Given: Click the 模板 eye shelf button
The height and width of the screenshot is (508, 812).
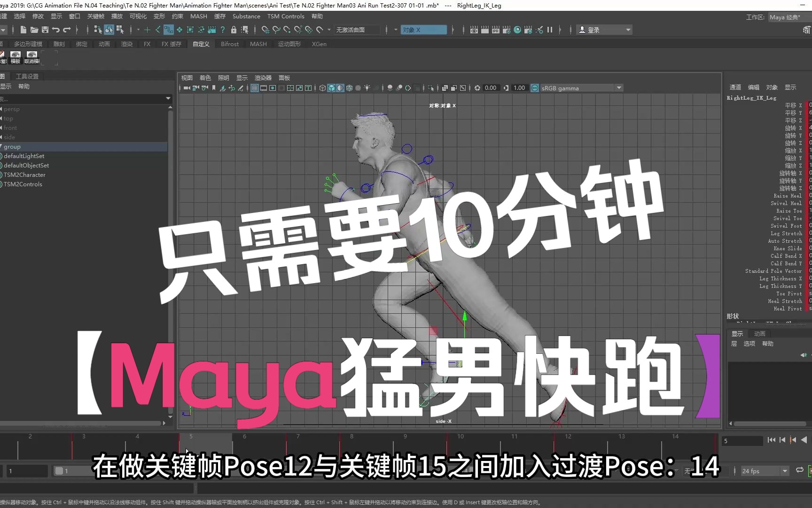Looking at the screenshot, I should click(x=16, y=57).
